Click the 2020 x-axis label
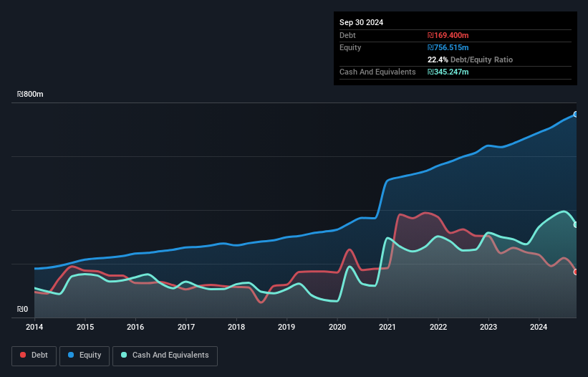 337,327
